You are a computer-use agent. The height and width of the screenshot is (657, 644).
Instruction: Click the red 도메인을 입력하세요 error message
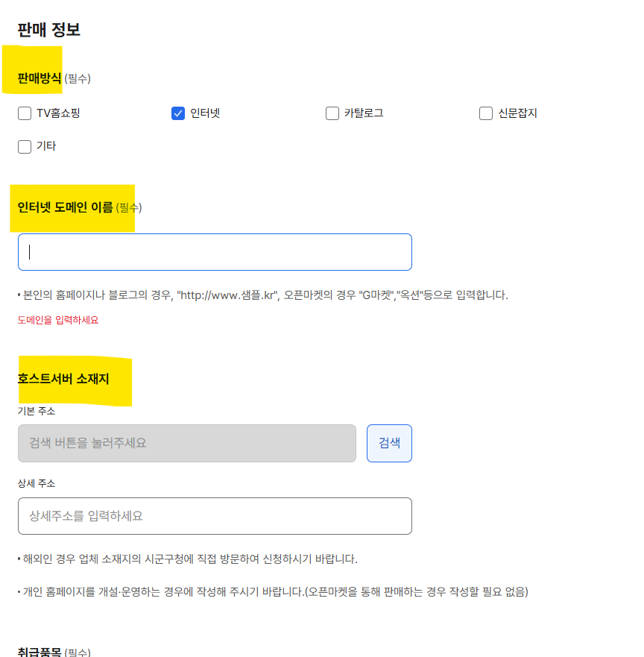(x=58, y=320)
